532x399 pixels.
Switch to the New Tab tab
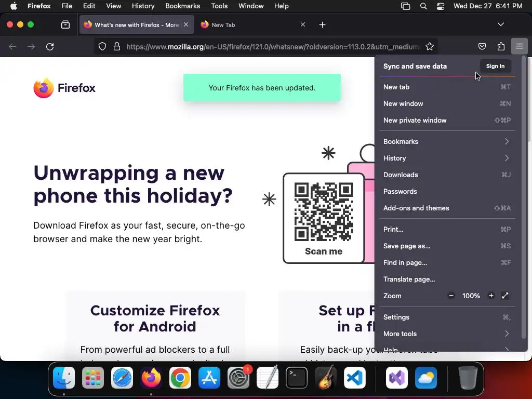click(253, 25)
